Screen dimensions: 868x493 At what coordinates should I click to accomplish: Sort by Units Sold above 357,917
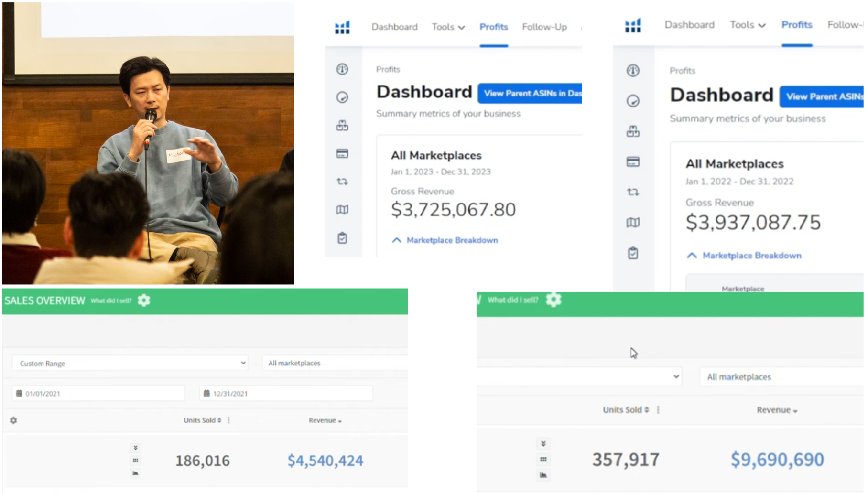[x=626, y=410]
